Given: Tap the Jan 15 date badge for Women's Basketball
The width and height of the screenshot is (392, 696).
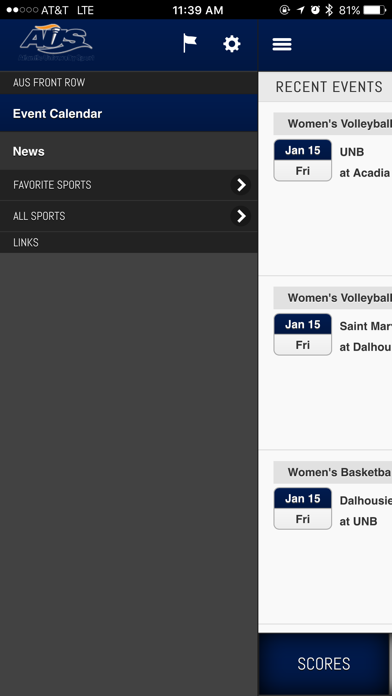Looking at the screenshot, I should (x=303, y=509).
